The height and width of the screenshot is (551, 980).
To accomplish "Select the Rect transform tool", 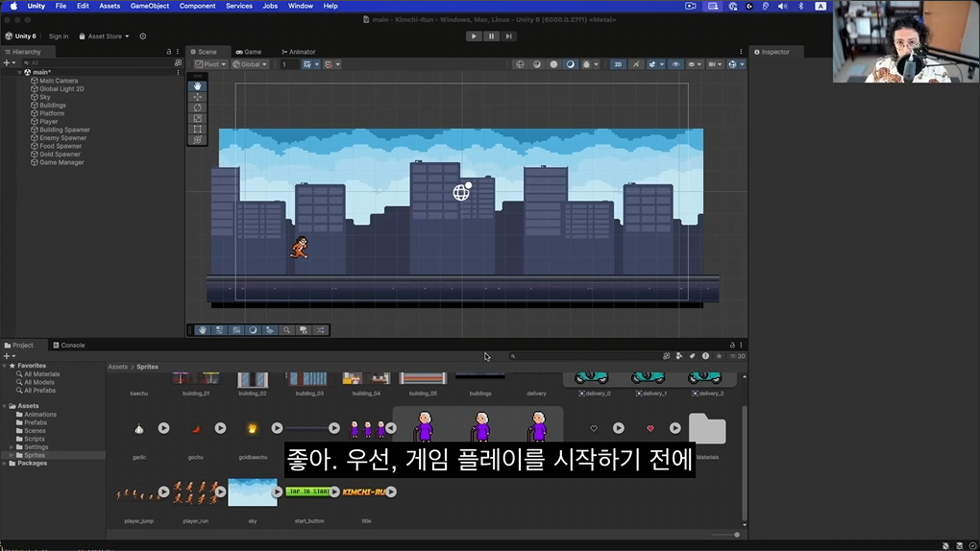I will [x=198, y=130].
